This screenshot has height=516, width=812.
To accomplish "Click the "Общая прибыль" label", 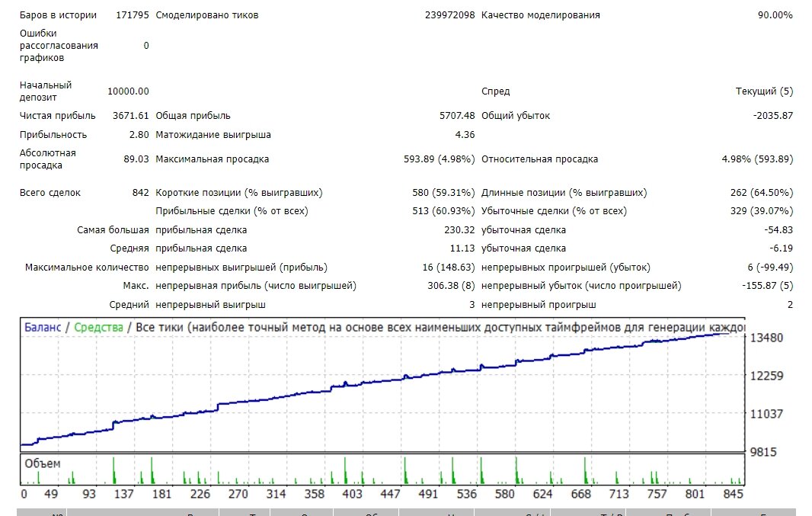I will 193,116.
